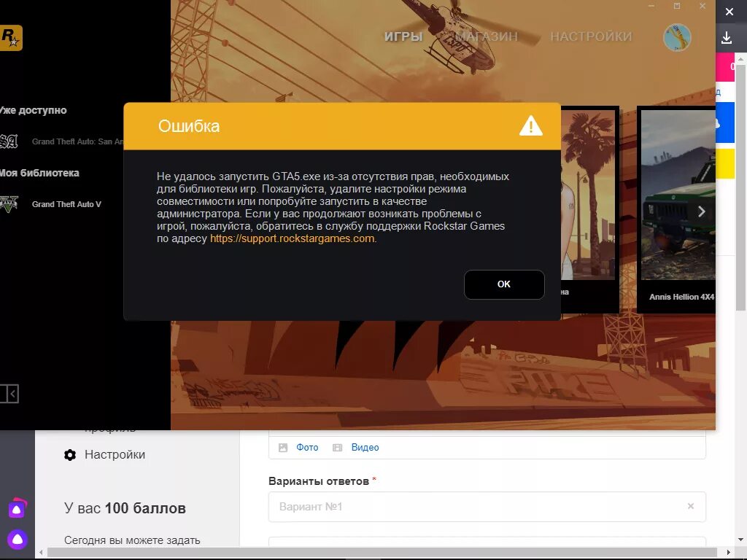The height and width of the screenshot is (560, 747).
Task: Click the 'Моя библиотека' heading
Action: pyautogui.click(x=39, y=173)
